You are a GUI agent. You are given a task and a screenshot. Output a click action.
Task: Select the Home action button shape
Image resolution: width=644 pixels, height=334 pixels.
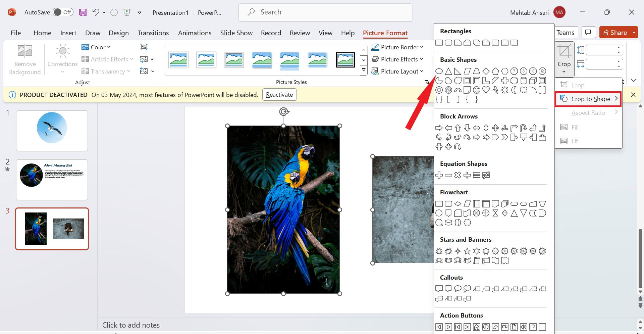476,327
